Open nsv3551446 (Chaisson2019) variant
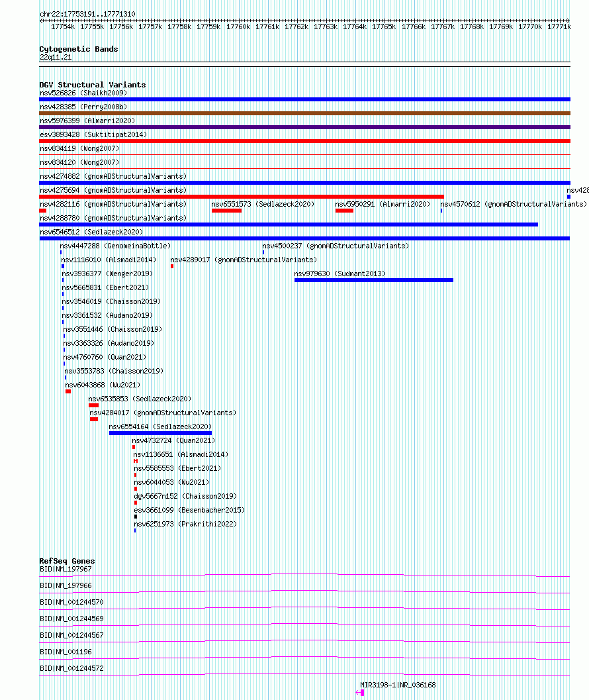Image resolution: width=589 pixels, height=700 pixels. [x=113, y=329]
